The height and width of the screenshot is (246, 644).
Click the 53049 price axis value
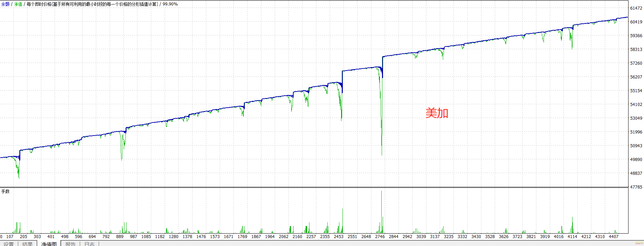click(x=636, y=118)
